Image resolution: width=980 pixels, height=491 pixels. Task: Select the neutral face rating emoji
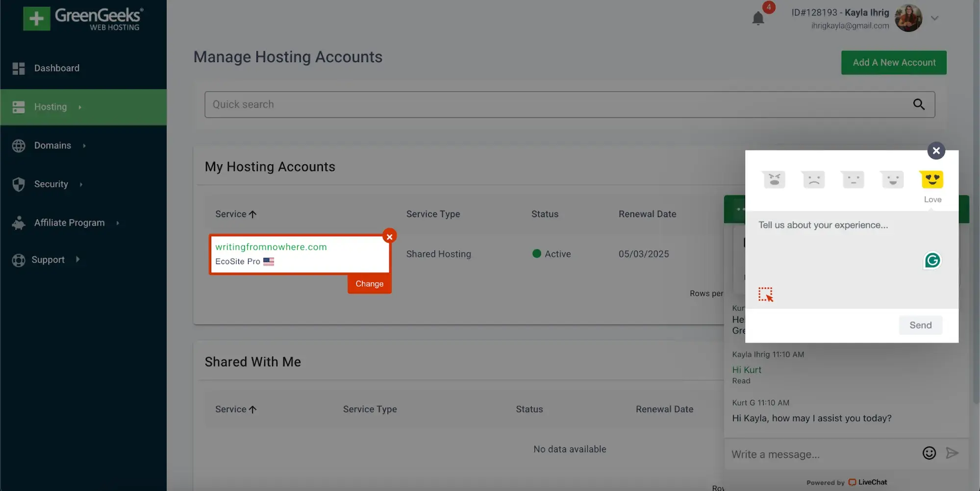point(853,180)
